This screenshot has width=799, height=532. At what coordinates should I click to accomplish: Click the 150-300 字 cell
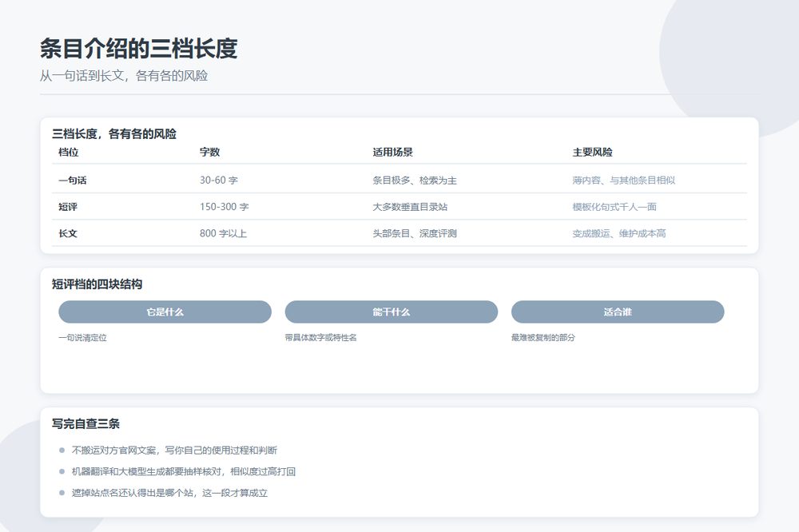click(x=225, y=207)
